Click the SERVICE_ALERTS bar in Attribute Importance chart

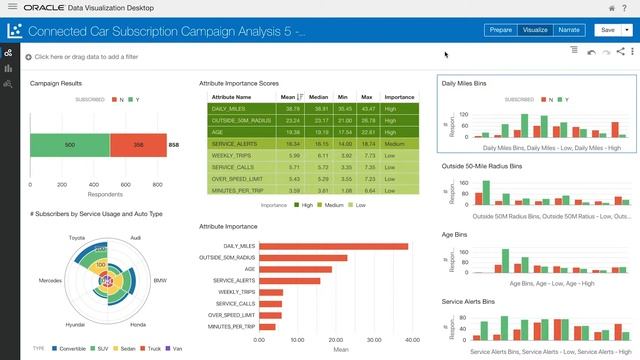click(x=289, y=281)
